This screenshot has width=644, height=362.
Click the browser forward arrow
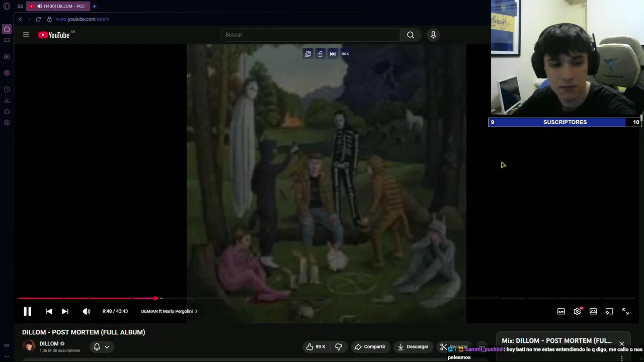coord(29,19)
